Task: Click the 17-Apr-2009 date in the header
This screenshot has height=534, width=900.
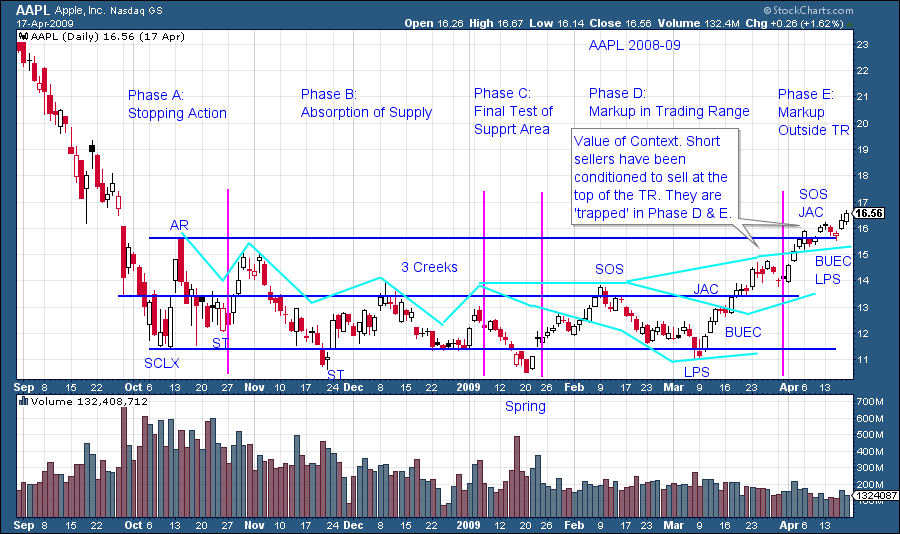Action: (x=45, y=24)
